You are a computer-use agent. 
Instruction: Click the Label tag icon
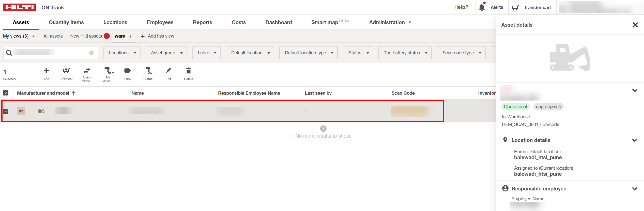coord(127,71)
